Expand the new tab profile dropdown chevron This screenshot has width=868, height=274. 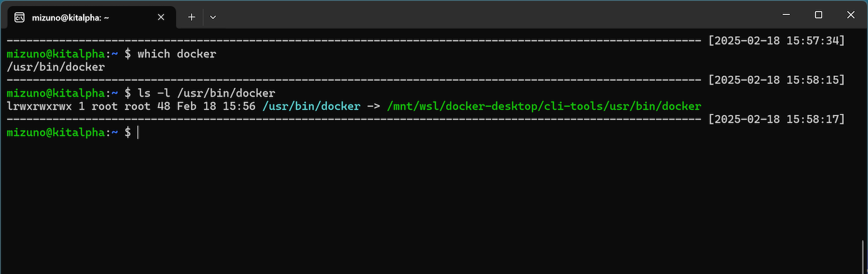tap(213, 17)
